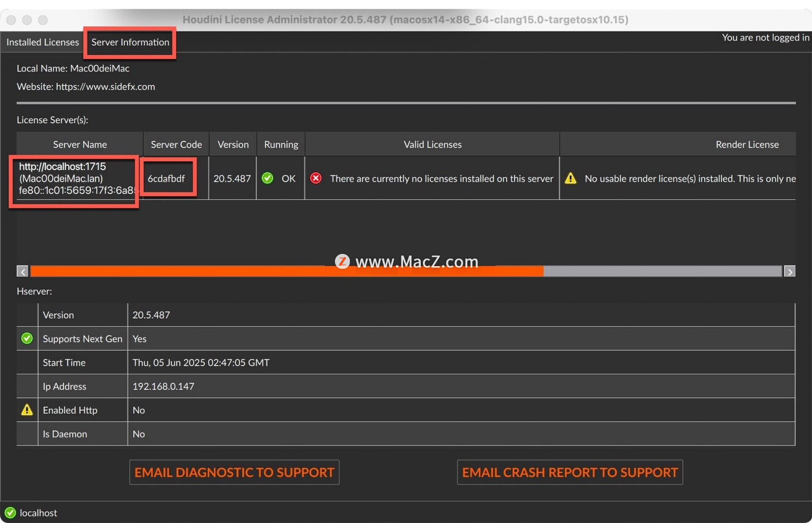Click the Ip Address value 192.168.0.147

click(163, 386)
